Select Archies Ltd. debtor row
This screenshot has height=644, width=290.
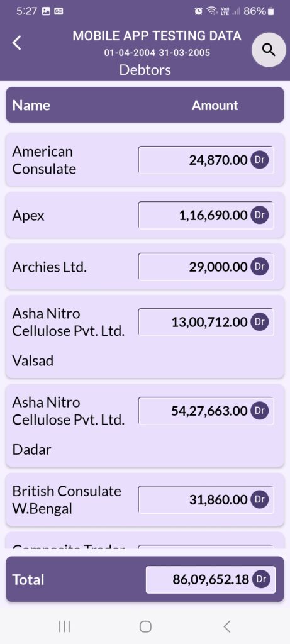pos(145,267)
